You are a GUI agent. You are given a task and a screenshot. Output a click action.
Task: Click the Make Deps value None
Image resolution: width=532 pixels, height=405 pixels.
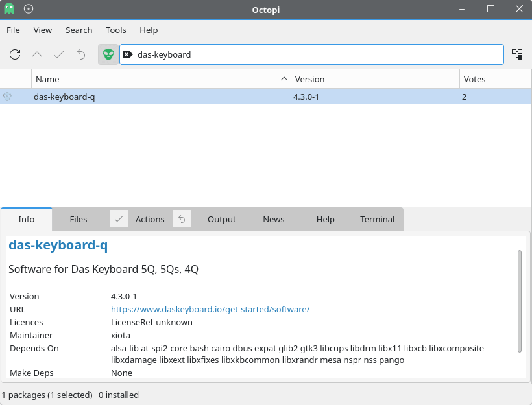121,373
